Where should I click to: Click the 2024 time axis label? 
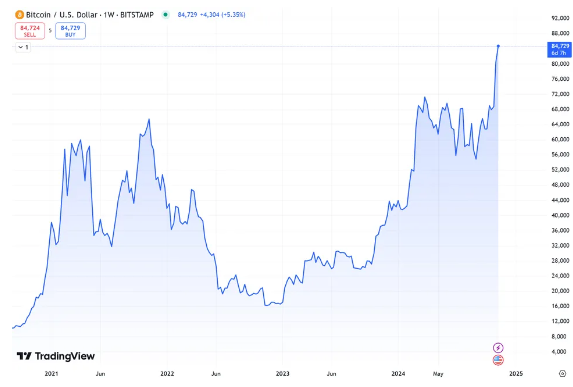(x=398, y=374)
